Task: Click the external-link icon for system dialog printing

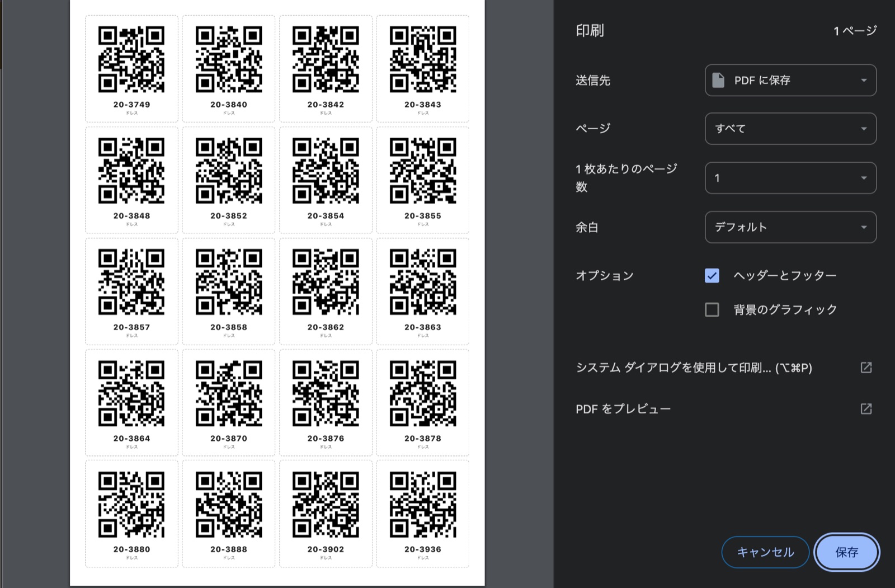Action: pos(866,368)
